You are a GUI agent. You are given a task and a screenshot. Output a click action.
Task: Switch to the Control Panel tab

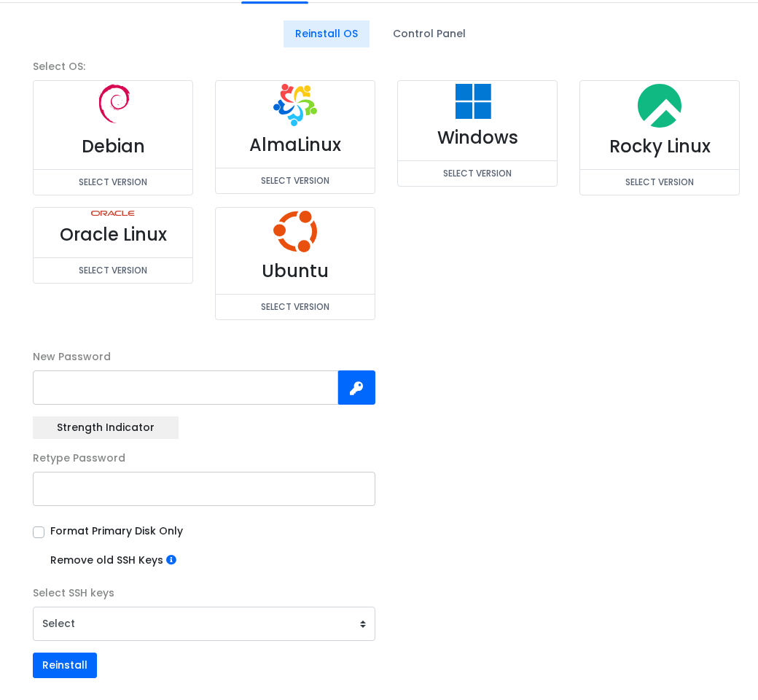click(429, 34)
